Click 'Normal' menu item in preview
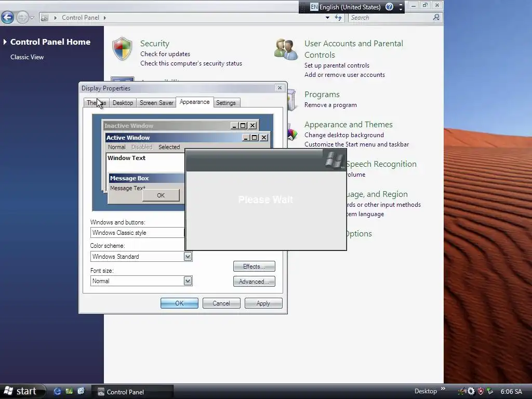The height and width of the screenshot is (399, 532). 116,147
